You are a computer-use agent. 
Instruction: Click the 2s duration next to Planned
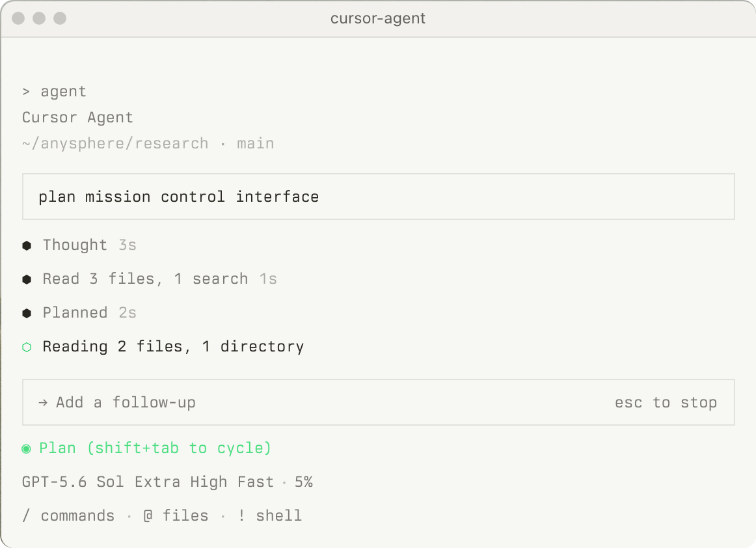click(128, 312)
